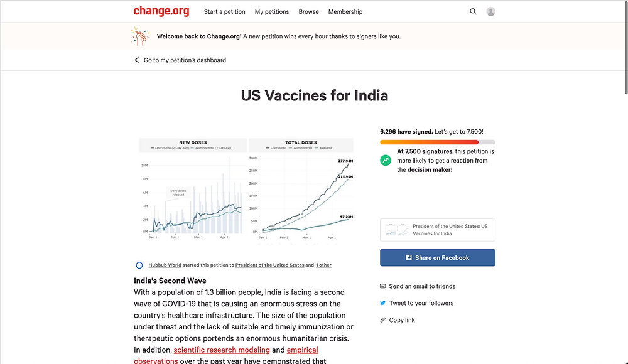The image size is (628, 364).
Task: Click the celebration hand icon in welcome banner
Action: click(x=140, y=36)
